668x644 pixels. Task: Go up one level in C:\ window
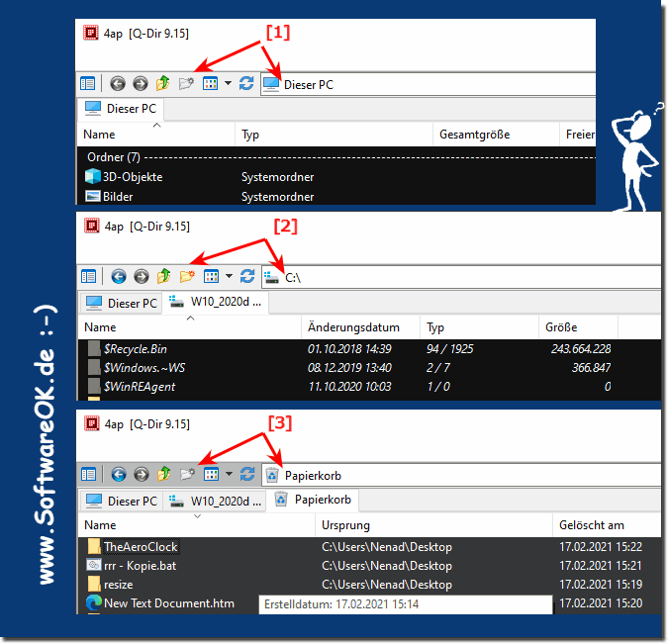[x=164, y=276]
